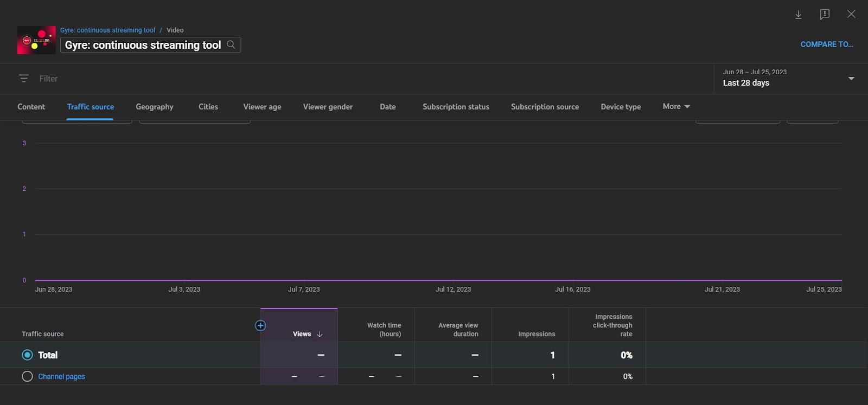Screen dimensions: 868x405
Task: Click the Gyre: continuous streaming tool breadcrumb link
Action: (107, 30)
